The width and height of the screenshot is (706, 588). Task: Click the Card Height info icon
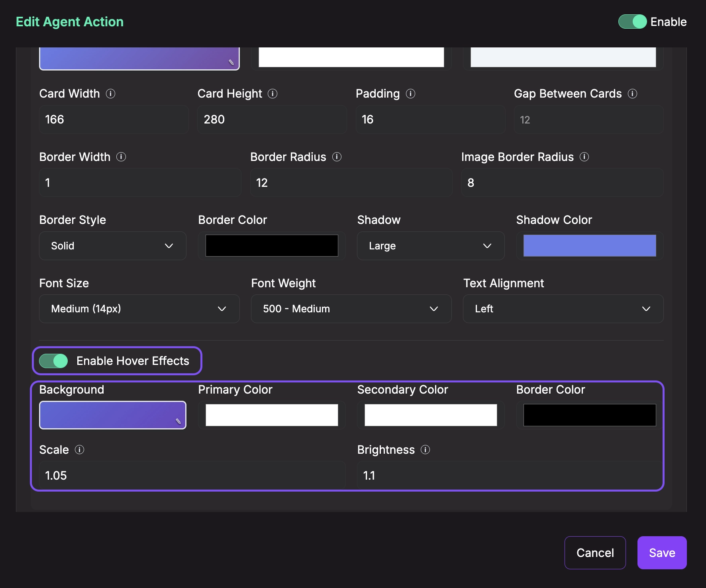[x=273, y=94]
